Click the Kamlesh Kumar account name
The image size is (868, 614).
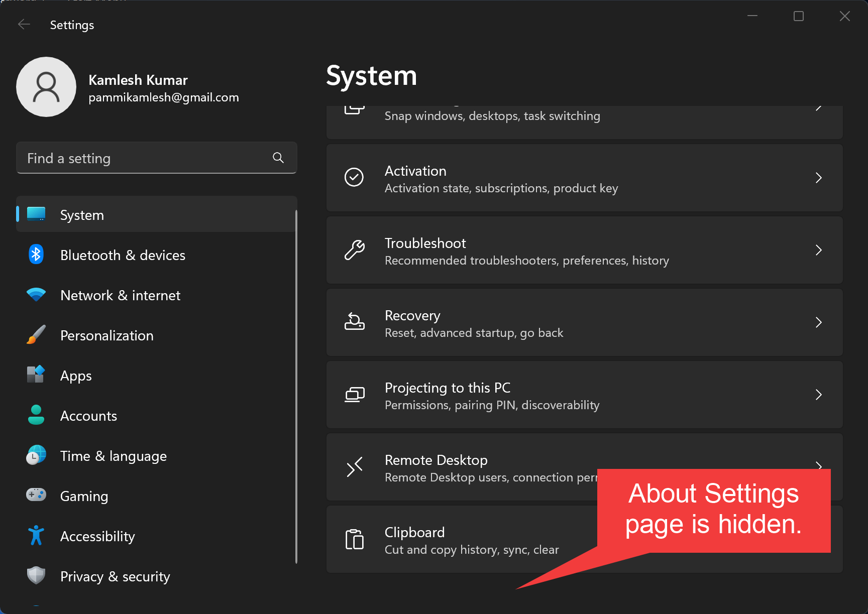click(x=138, y=80)
